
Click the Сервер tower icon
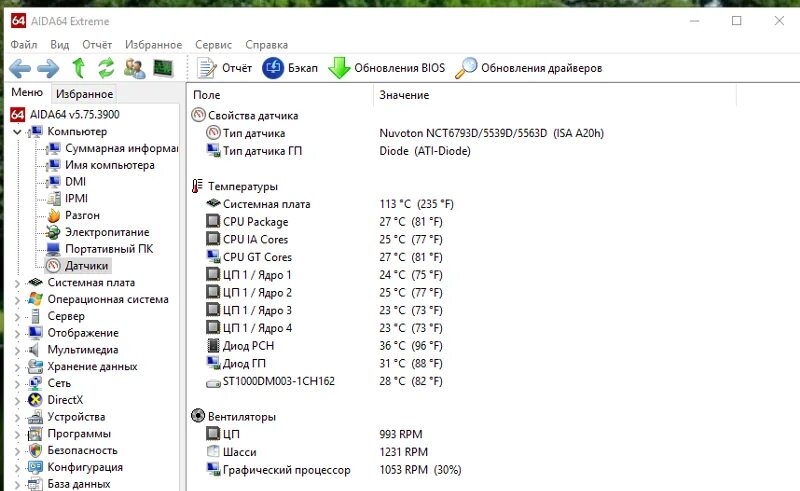point(35,316)
